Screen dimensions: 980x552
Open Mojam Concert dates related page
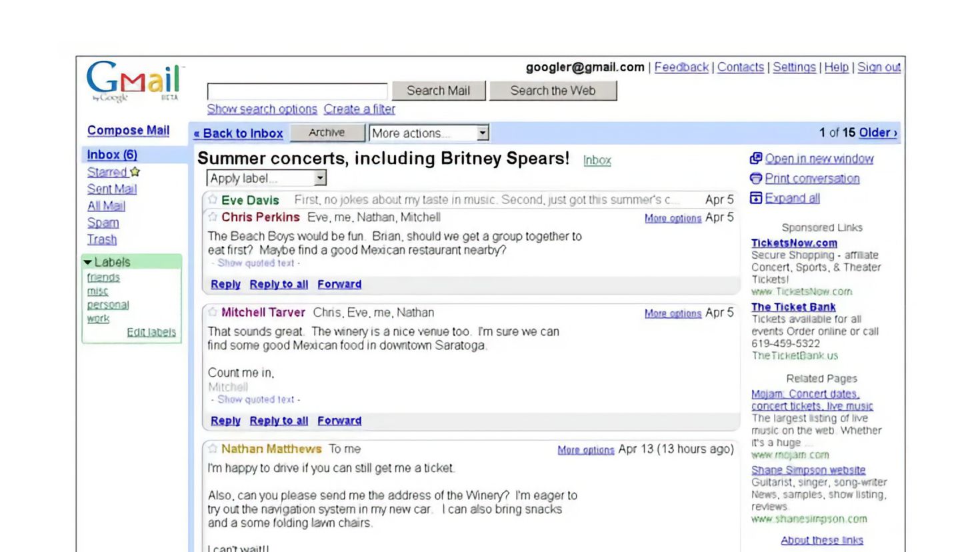812,400
